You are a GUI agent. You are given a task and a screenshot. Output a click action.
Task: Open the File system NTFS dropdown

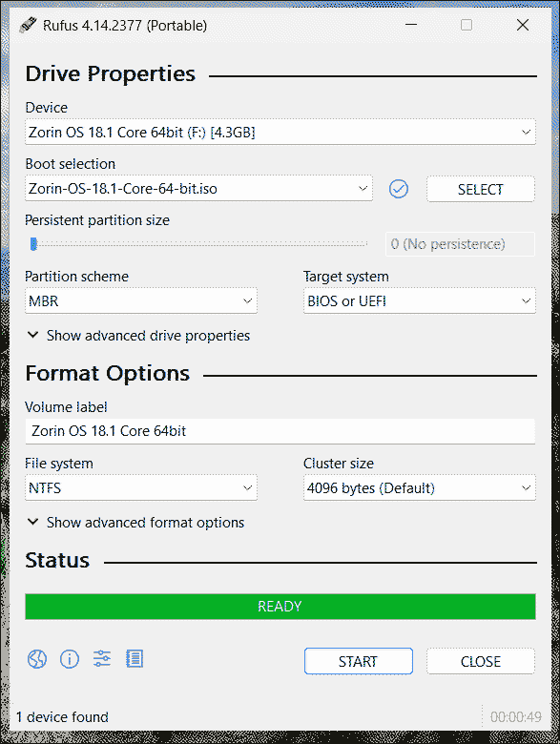(x=141, y=487)
